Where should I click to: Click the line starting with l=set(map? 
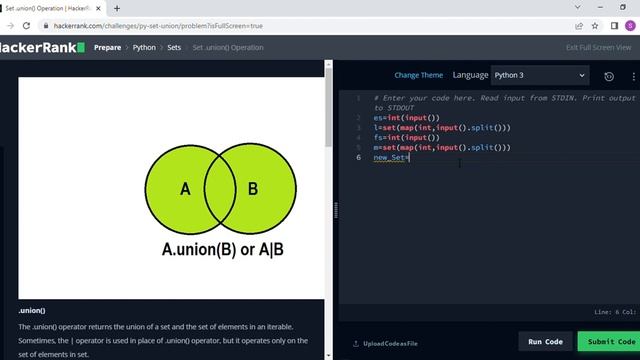click(442, 128)
